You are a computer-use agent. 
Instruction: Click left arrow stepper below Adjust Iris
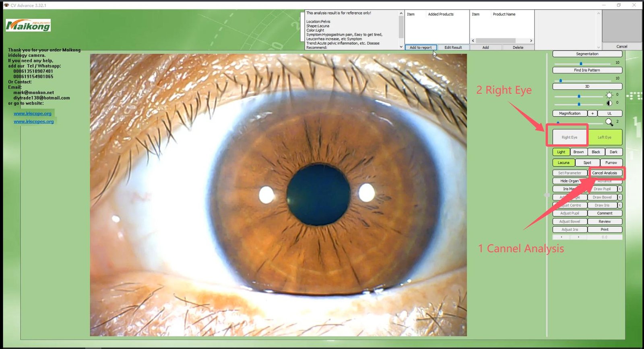coord(561,237)
